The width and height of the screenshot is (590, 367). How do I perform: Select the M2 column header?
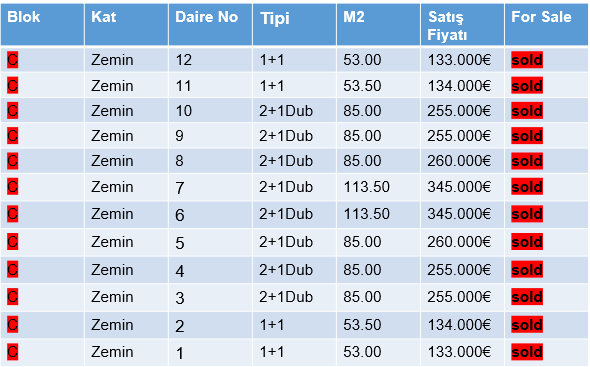[x=378, y=24]
